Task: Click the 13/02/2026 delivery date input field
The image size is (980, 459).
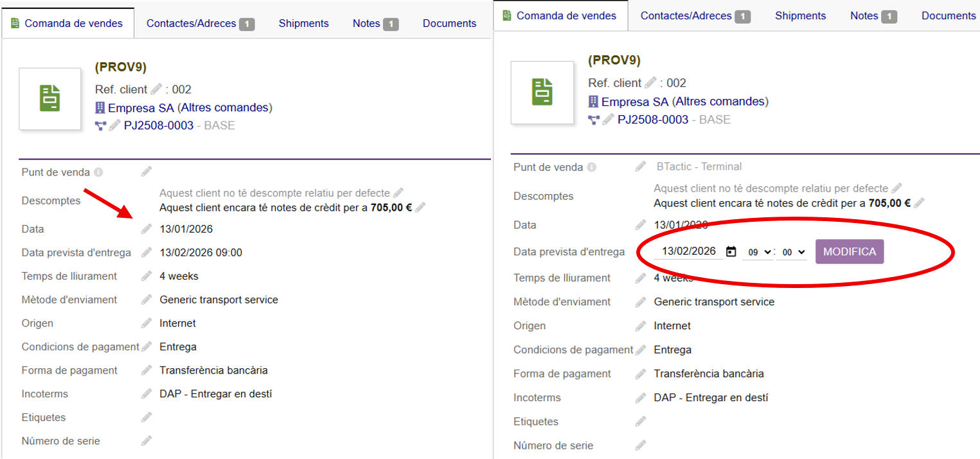Action: click(688, 251)
